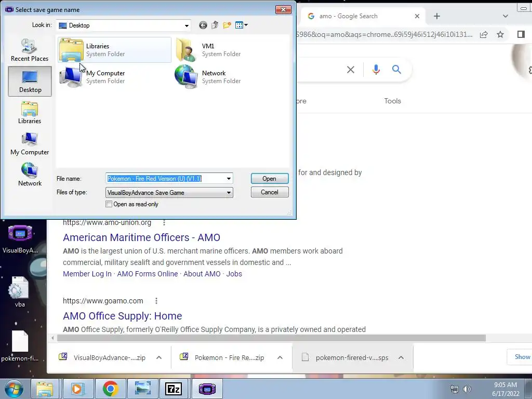Select Desktop in dialog sidebar
Viewport: 532px width, 399px height.
30,81
